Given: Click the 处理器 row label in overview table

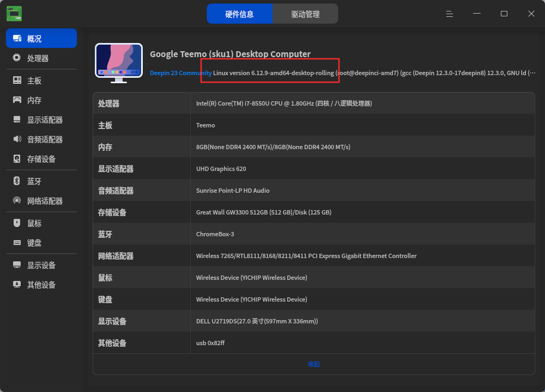Looking at the screenshot, I should click(109, 103).
